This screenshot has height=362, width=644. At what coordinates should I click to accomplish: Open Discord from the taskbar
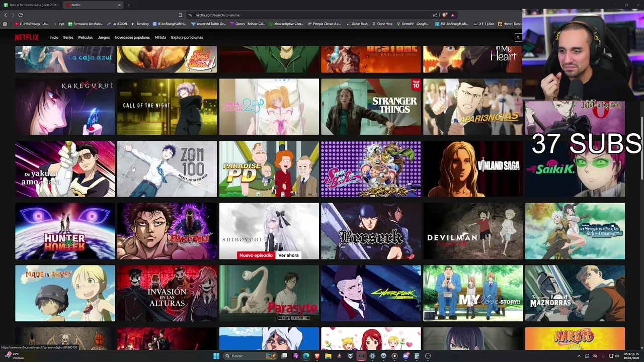coord(406,356)
